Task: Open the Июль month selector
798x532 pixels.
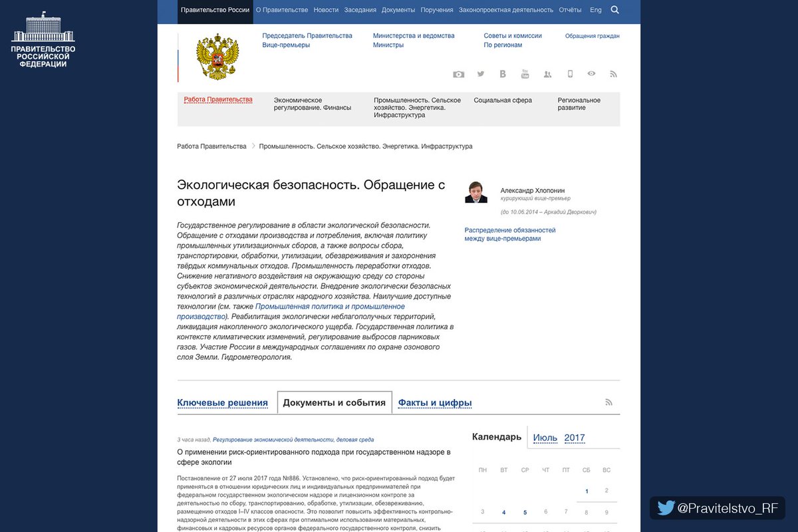Action: tap(545, 438)
